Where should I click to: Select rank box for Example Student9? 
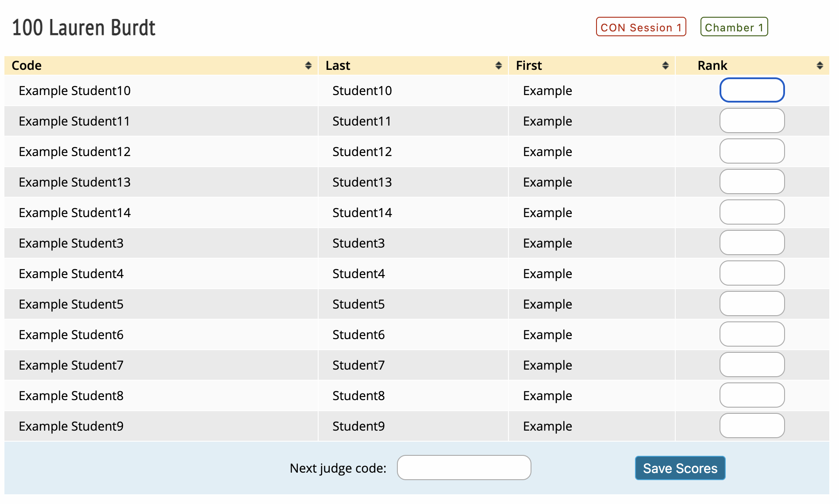[752, 426]
